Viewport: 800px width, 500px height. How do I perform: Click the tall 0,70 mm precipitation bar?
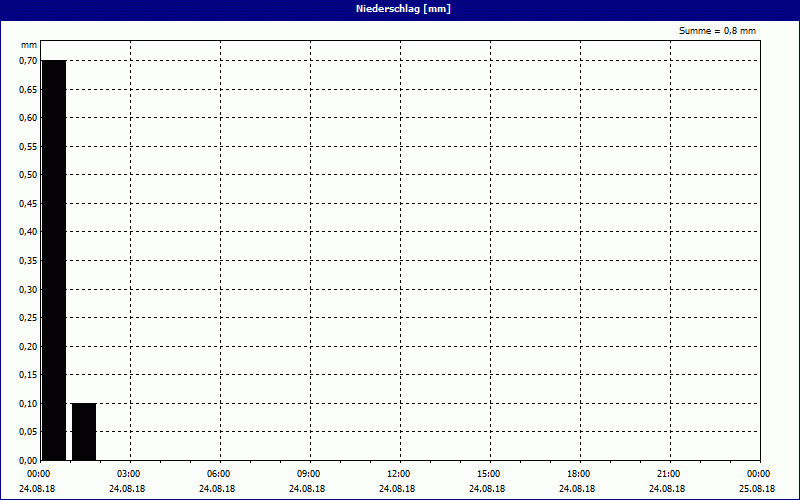[x=53, y=260]
